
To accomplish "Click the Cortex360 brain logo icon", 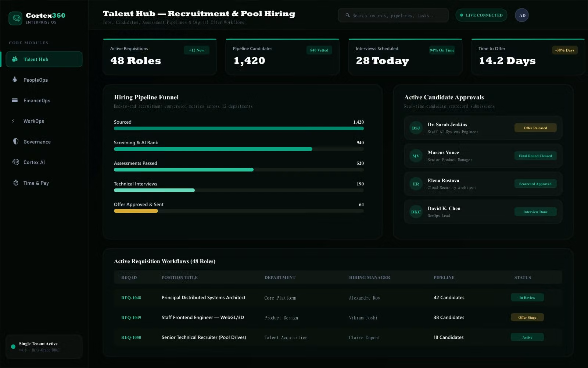I will [x=15, y=18].
